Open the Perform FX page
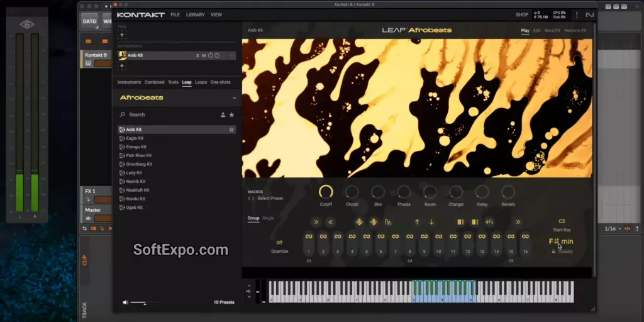Viewport: 644px width, 322px height. pyautogui.click(x=575, y=31)
